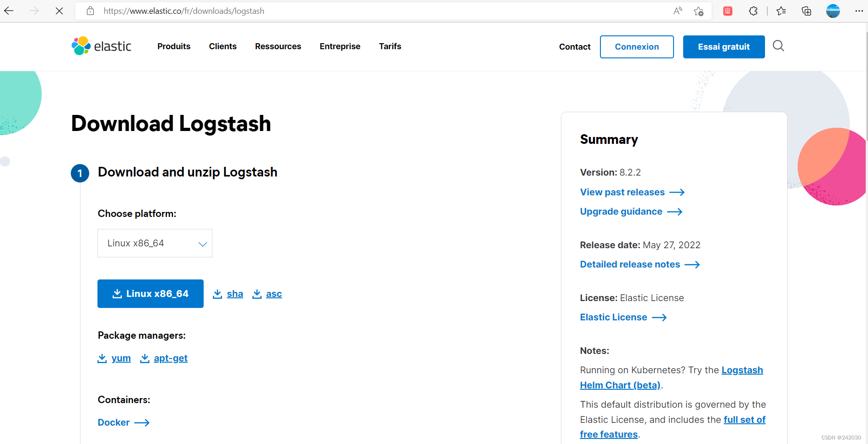Screen dimensions: 868x444
Task: Open the Produits menu
Action: pyautogui.click(x=174, y=46)
